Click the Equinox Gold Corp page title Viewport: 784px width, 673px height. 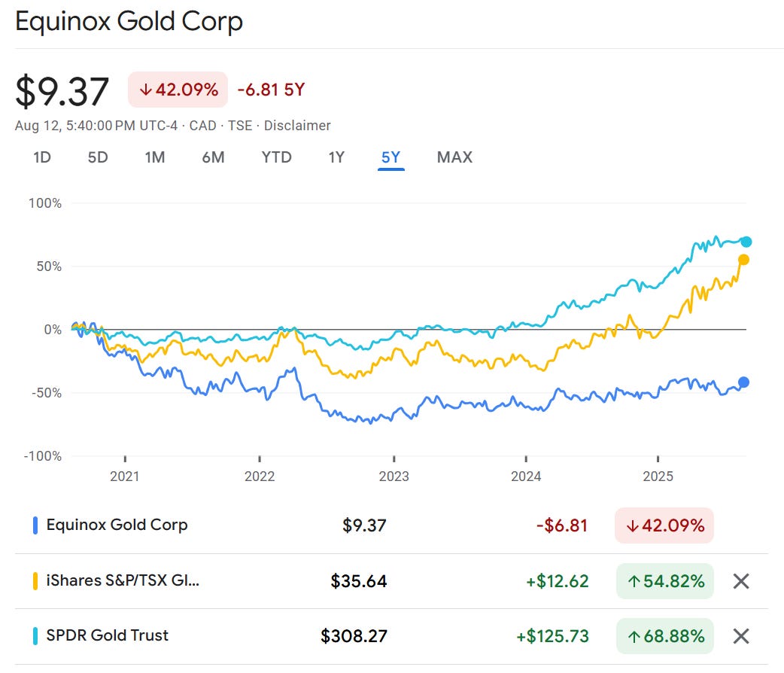[x=129, y=22]
